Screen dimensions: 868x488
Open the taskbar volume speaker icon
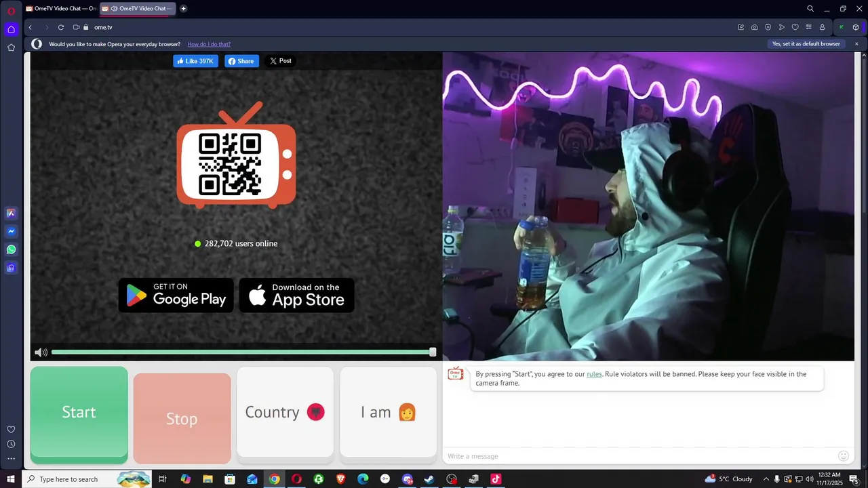pyautogui.click(x=810, y=479)
